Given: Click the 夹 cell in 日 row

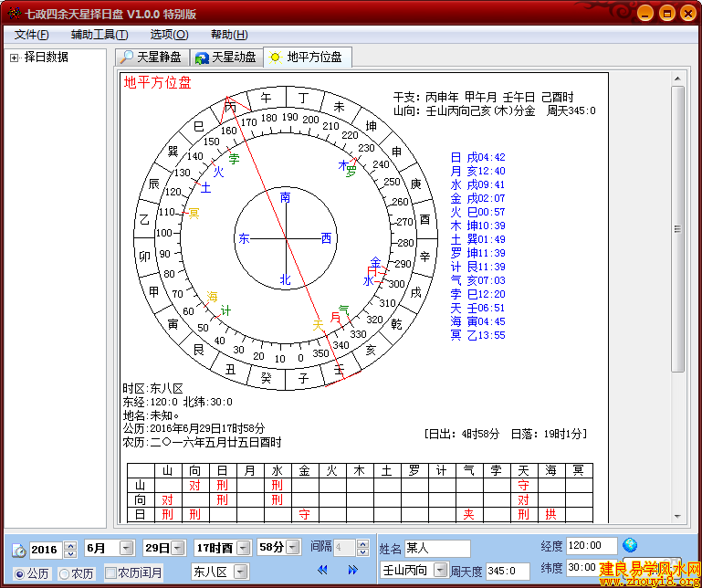Looking at the screenshot, I should [x=468, y=514].
